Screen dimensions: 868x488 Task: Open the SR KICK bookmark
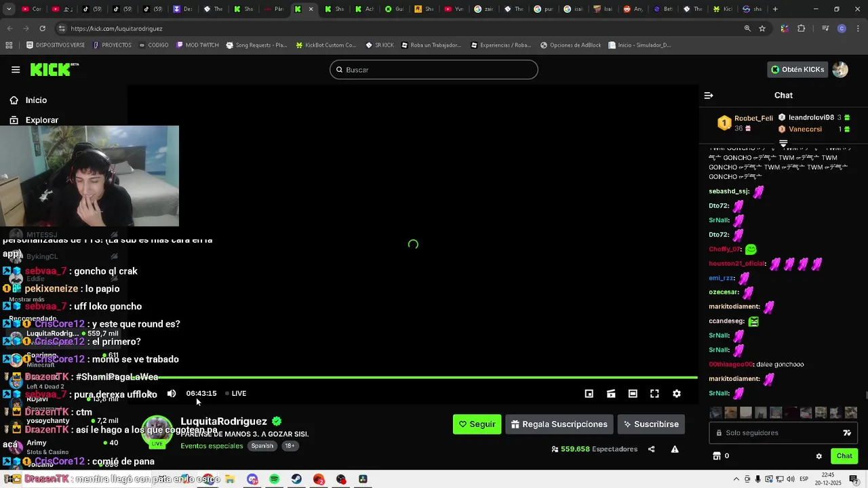click(x=380, y=45)
